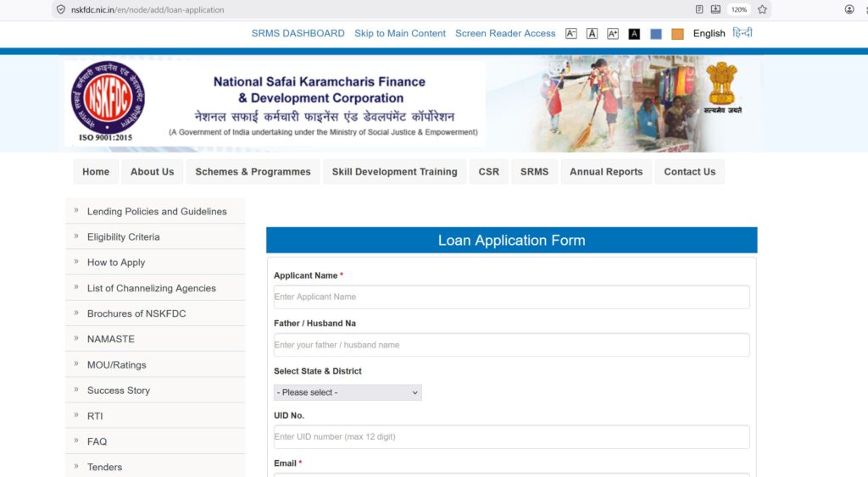Open the SRMS menu item

[x=534, y=171]
